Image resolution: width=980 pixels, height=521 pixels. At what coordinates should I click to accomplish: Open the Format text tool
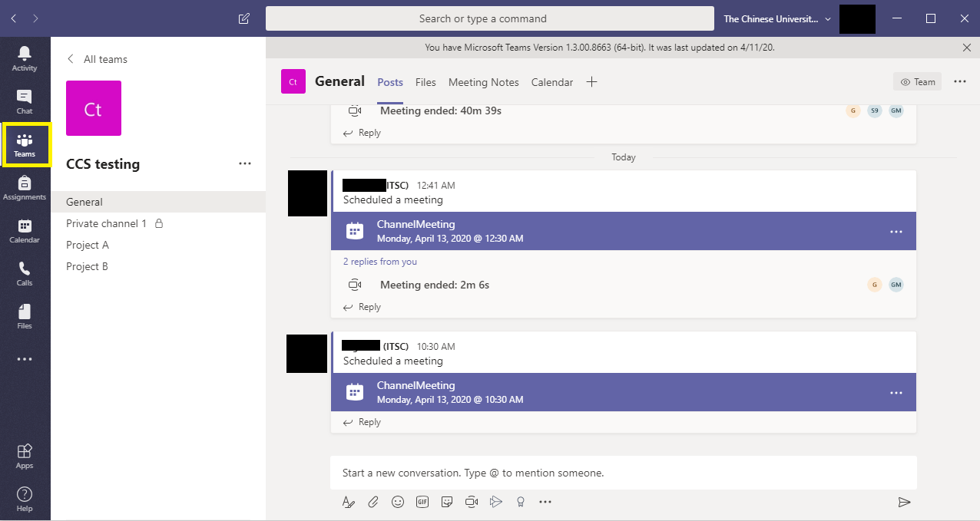(x=349, y=502)
